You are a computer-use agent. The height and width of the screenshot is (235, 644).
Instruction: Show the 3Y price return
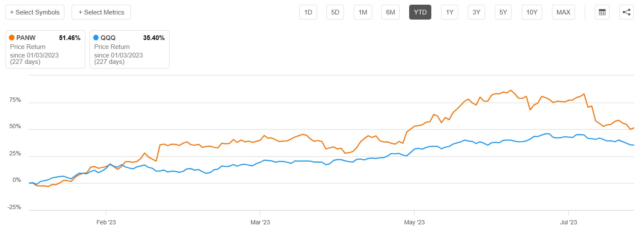(477, 12)
